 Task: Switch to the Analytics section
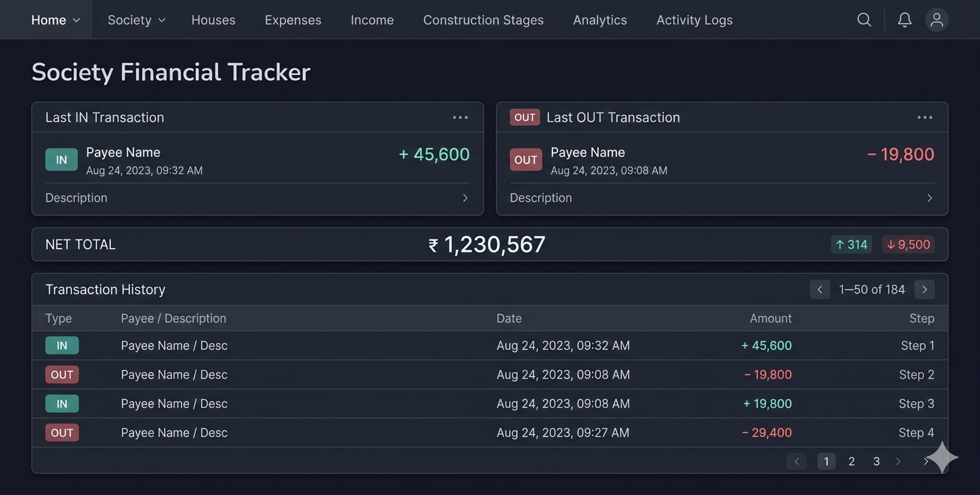pos(600,20)
